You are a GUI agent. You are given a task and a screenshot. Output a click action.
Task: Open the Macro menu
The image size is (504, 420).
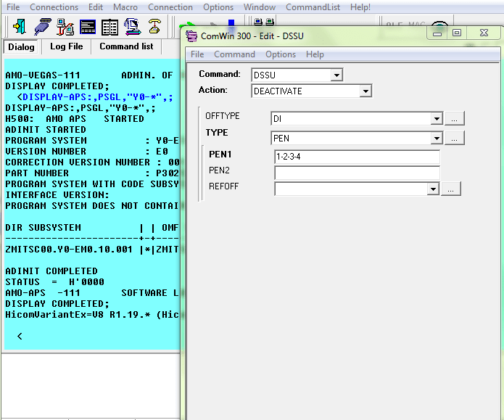click(x=125, y=7)
